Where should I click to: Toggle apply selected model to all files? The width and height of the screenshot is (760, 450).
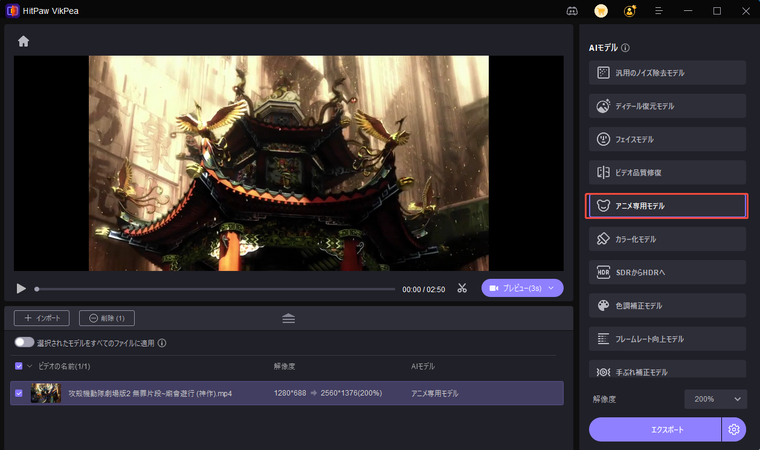point(24,342)
